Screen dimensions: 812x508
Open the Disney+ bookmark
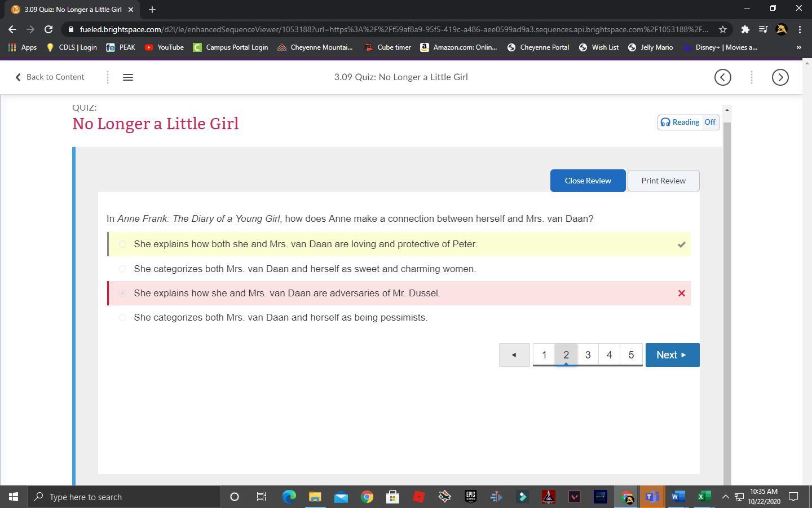pos(720,47)
